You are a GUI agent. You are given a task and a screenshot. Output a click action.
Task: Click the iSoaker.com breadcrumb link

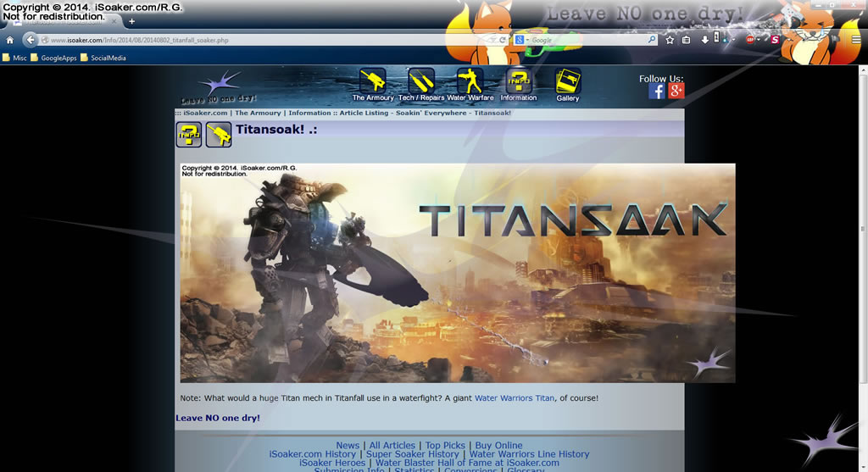(x=205, y=113)
